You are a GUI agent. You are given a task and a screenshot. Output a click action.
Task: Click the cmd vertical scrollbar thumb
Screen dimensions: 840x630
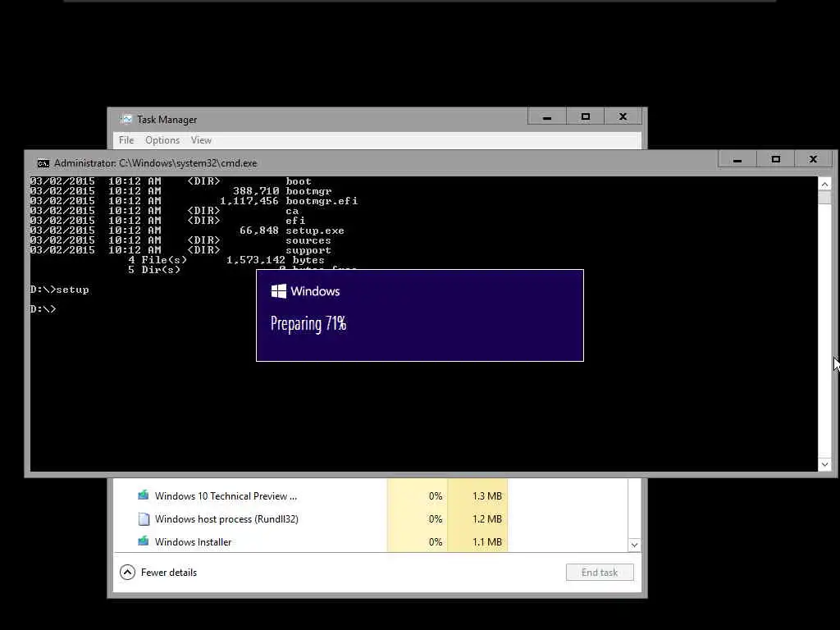pos(825,198)
